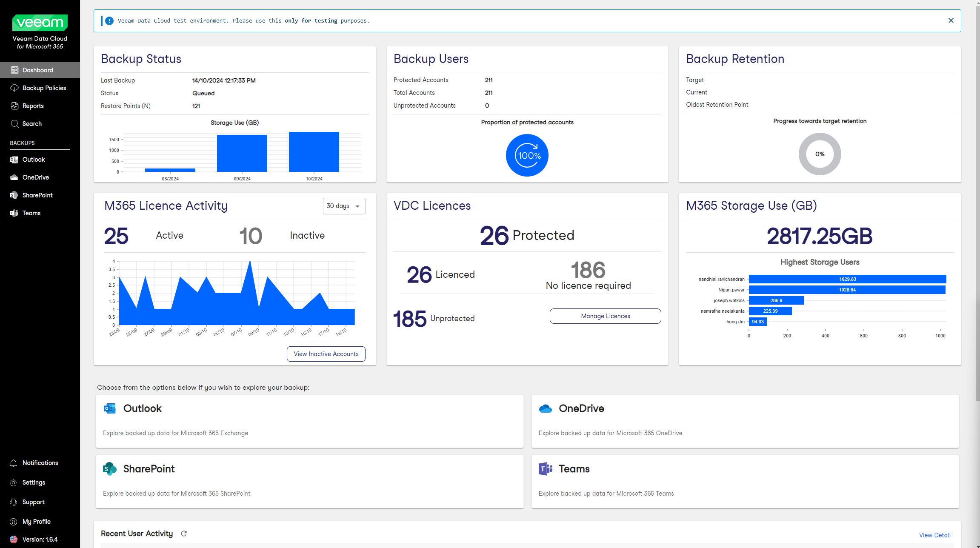Click the Teams card icon
The height and width of the screenshot is (548, 980).
pos(546,469)
